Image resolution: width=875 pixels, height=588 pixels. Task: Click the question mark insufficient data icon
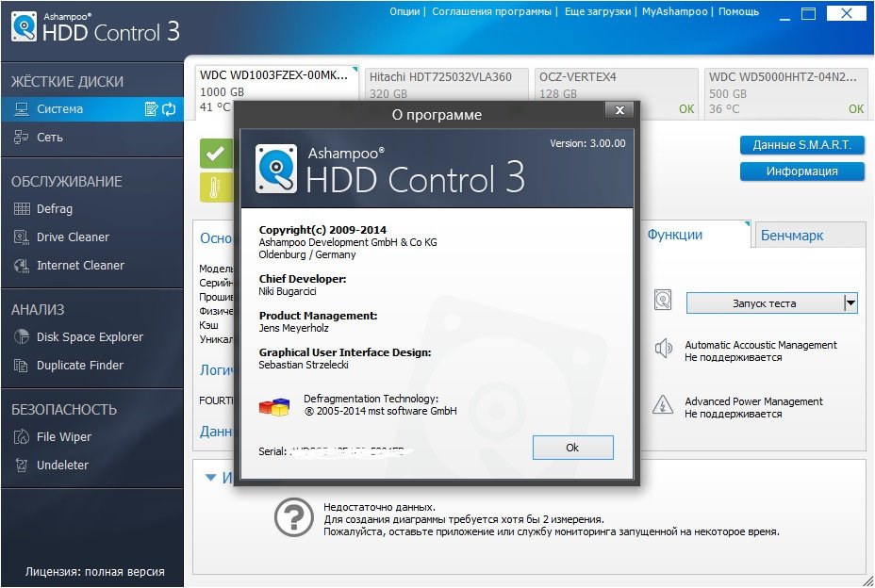[x=293, y=517]
